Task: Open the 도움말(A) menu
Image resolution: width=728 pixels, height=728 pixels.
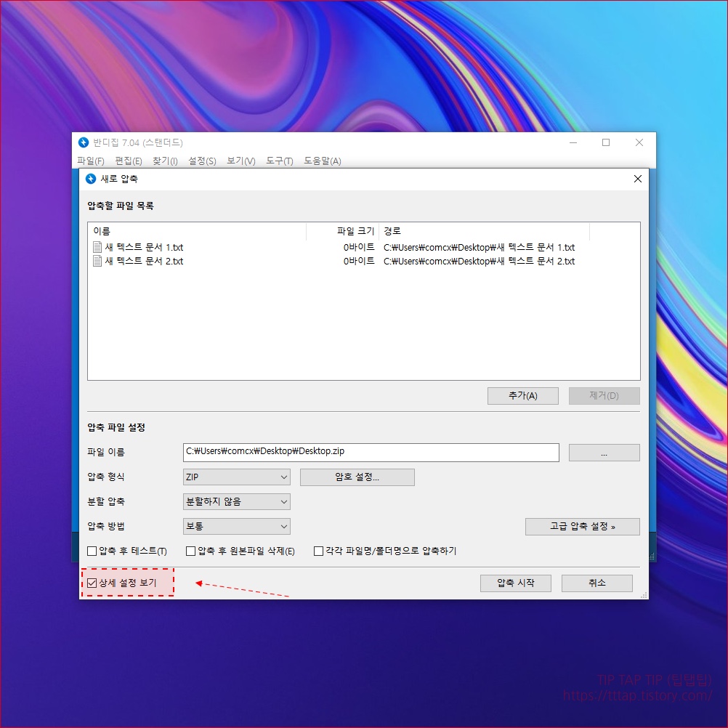Action: (322, 161)
